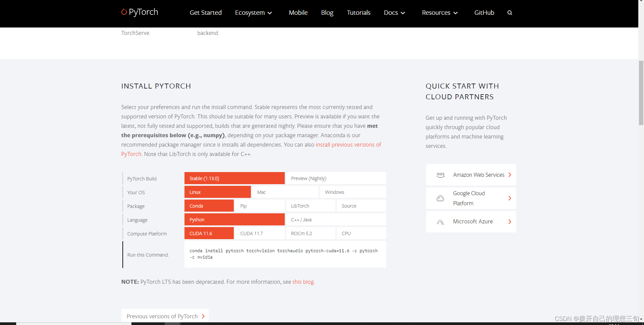Select Source package option
This screenshot has width=644, height=325.
pyautogui.click(x=361, y=206)
